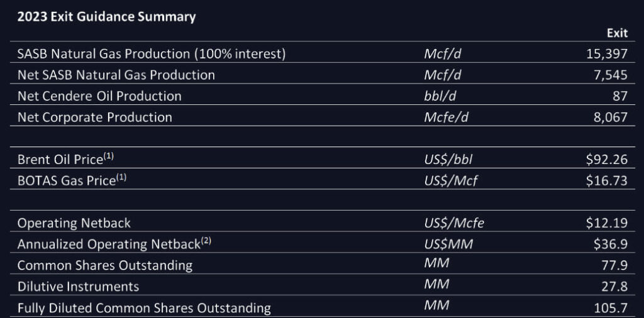This screenshot has height=318, width=644.
Task: Click the BOTAS Gas Price label
Action: click(72, 180)
